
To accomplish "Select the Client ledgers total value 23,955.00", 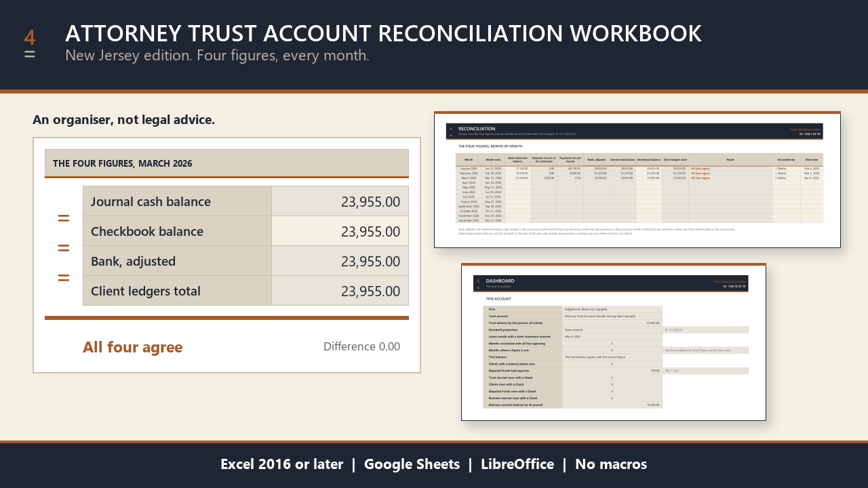I will click(370, 291).
